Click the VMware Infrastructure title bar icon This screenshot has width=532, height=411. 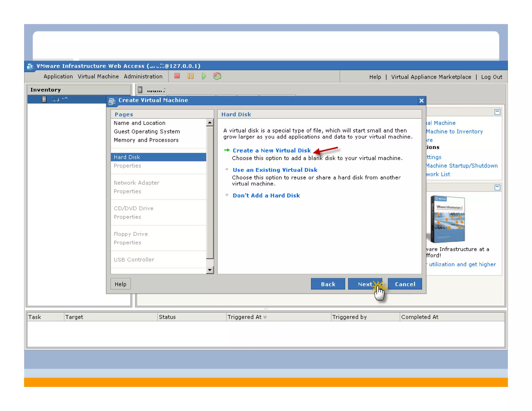(30, 66)
